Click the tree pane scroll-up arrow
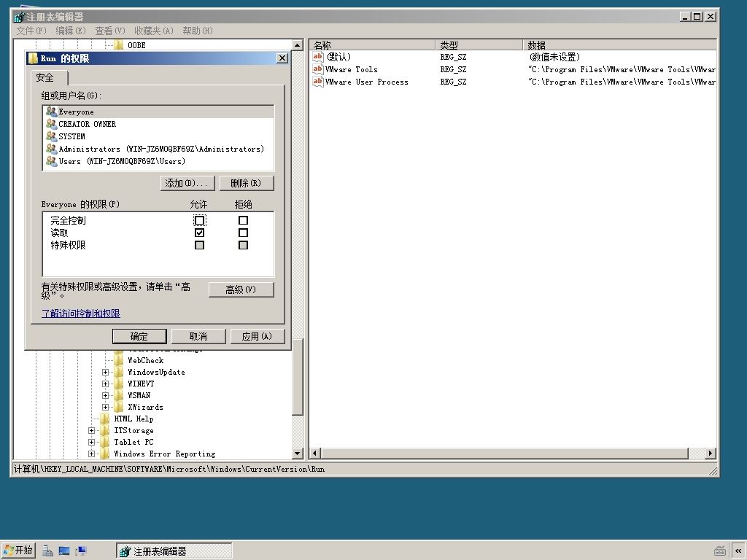747x560 pixels. (x=298, y=46)
